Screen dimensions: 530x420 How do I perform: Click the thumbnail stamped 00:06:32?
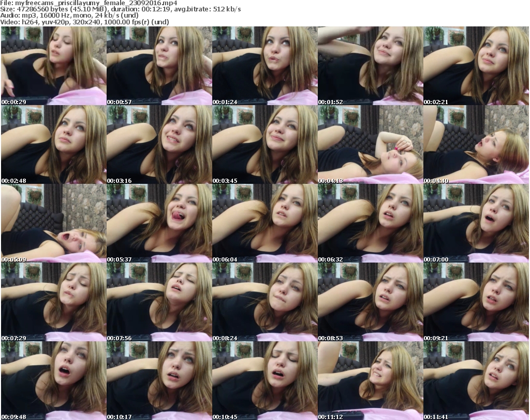tap(370, 224)
